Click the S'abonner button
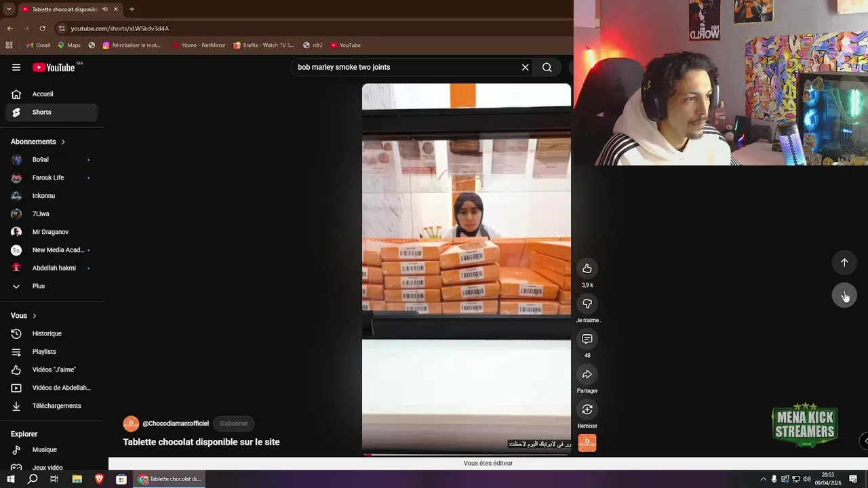This screenshot has height=488, width=868. 233,424
